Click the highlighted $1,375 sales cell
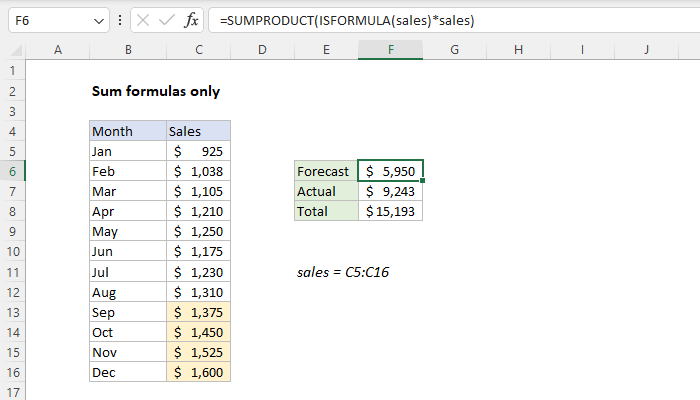700x400 pixels. (x=199, y=312)
